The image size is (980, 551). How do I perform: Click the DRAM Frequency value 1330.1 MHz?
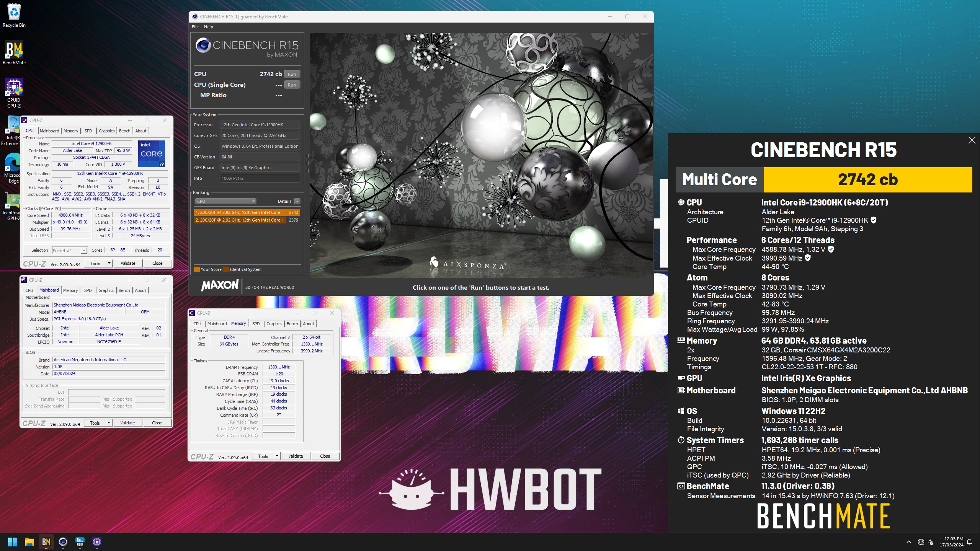click(279, 367)
